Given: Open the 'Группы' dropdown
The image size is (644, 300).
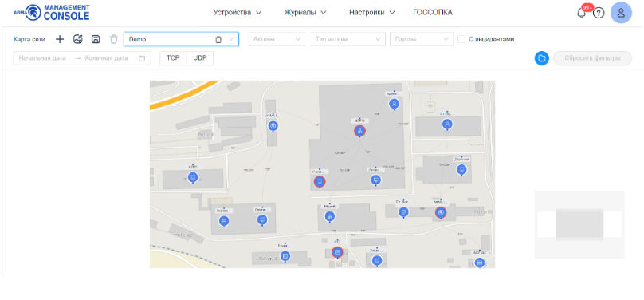Looking at the screenshot, I should pyautogui.click(x=422, y=39).
